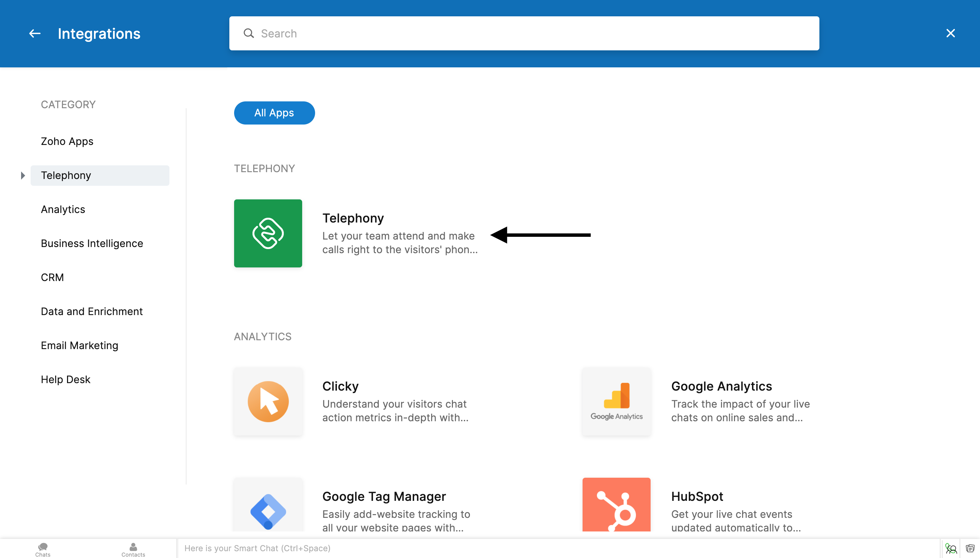The width and height of the screenshot is (980, 558).
Task: Click the notes icon at bottom-right corner
Action: tap(970, 548)
